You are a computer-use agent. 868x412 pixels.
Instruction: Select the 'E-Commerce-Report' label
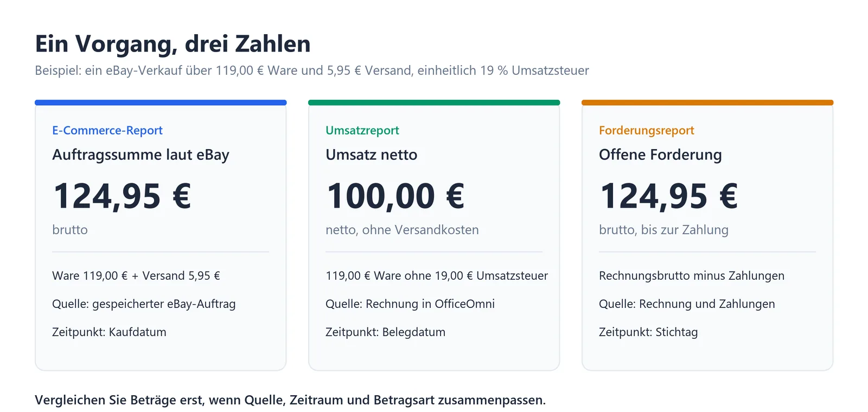pyautogui.click(x=107, y=131)
